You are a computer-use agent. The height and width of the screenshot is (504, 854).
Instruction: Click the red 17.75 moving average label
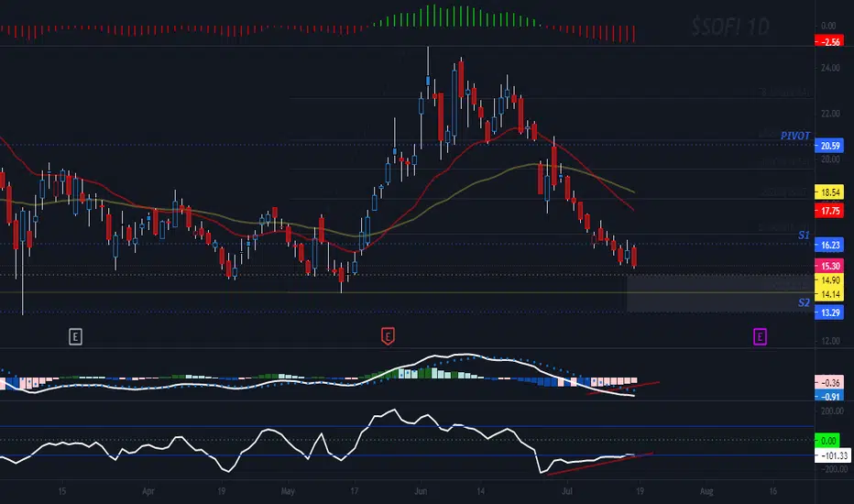pyautogui.click(x=829, y=211)
